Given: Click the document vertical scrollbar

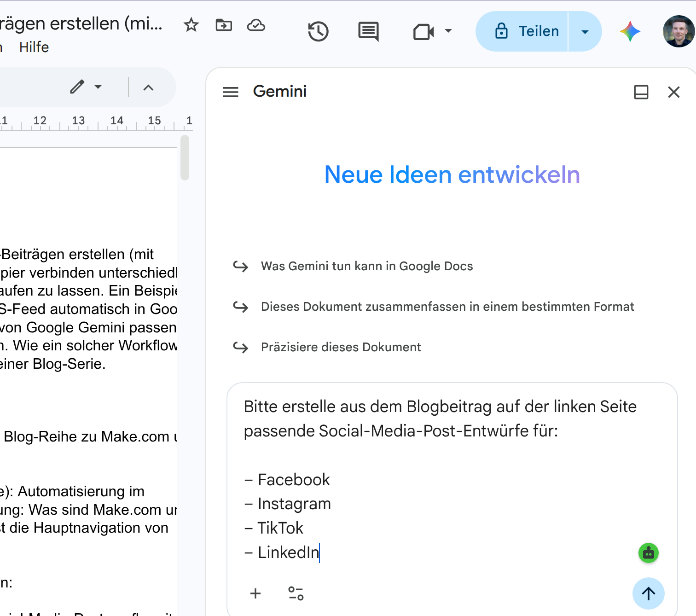Looking at the screenshot, I should [x=185, y=157].
